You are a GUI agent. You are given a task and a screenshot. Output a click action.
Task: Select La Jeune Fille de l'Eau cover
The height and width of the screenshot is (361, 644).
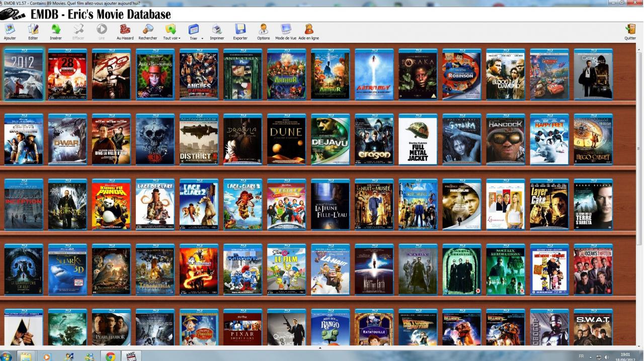click(330, 205)
